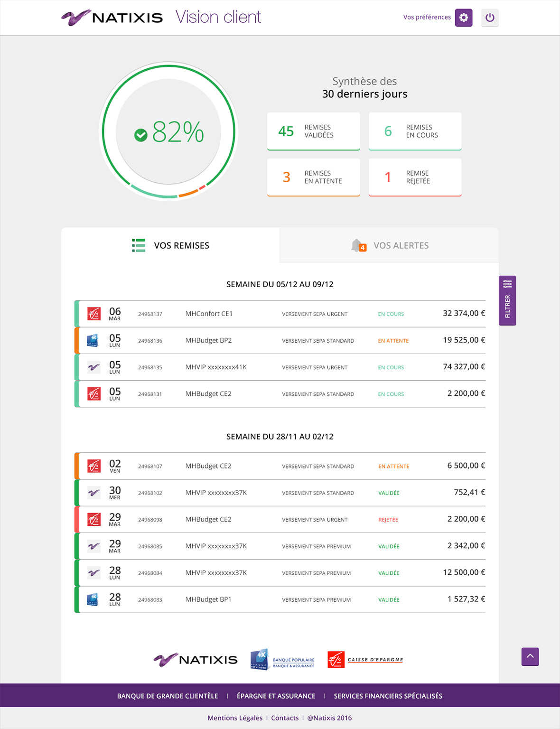Open preferences with the gear icon

tap(463, 18)
